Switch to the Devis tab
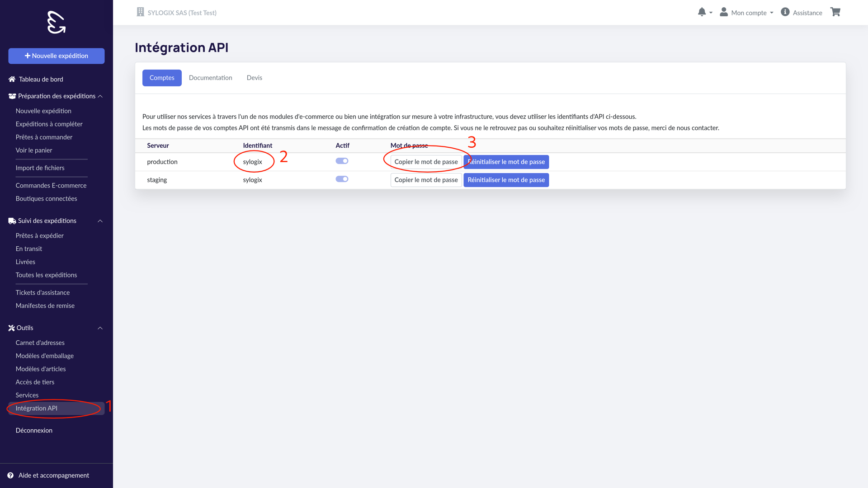The height and width of the screenshot is (488, 868). pyautogui.click(x=254, y=78)
